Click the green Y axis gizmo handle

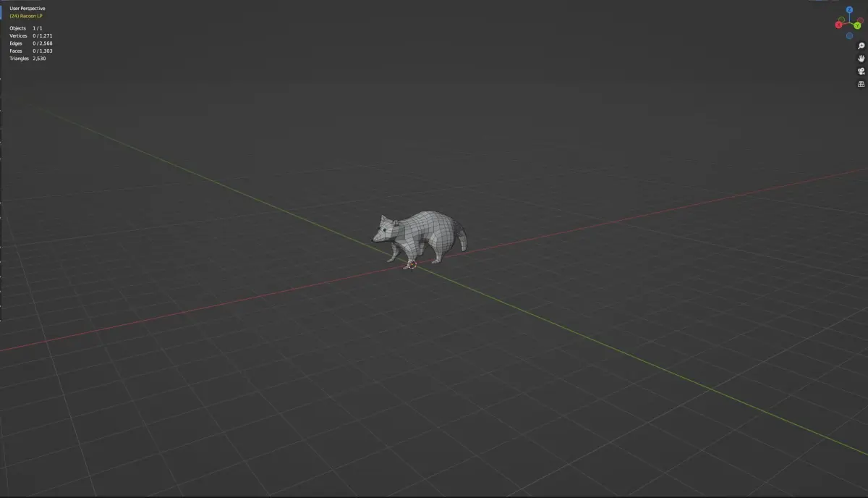[857, 25]
